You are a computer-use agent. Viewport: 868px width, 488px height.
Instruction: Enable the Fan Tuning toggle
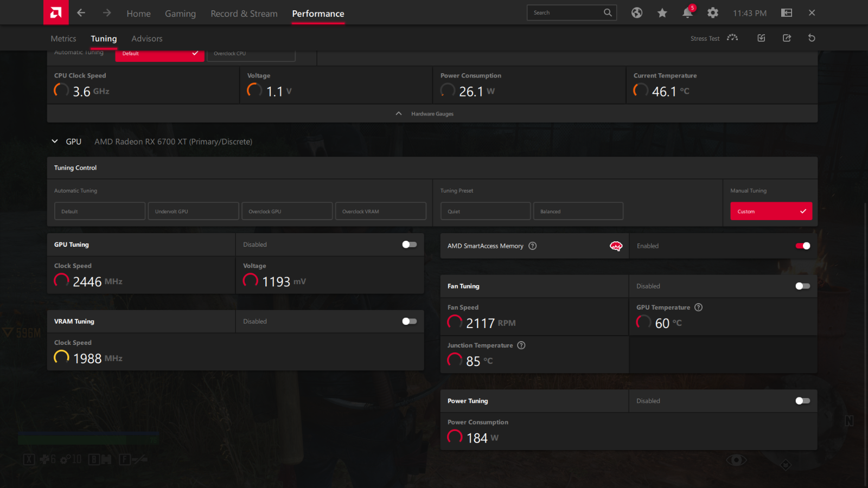click(x=803, y=286)
